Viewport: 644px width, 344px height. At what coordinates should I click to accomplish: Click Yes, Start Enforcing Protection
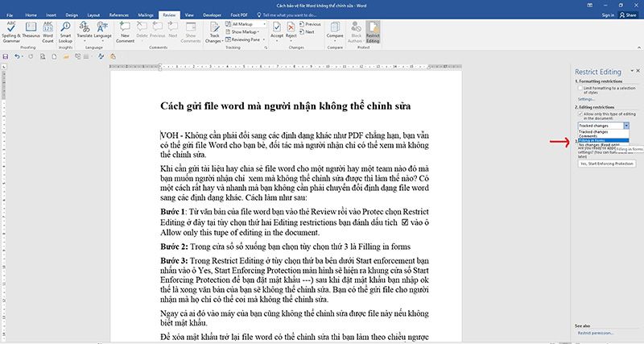click(607, 164)
